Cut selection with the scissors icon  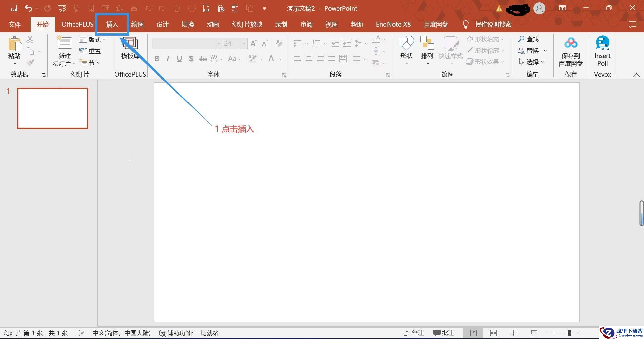30,39
